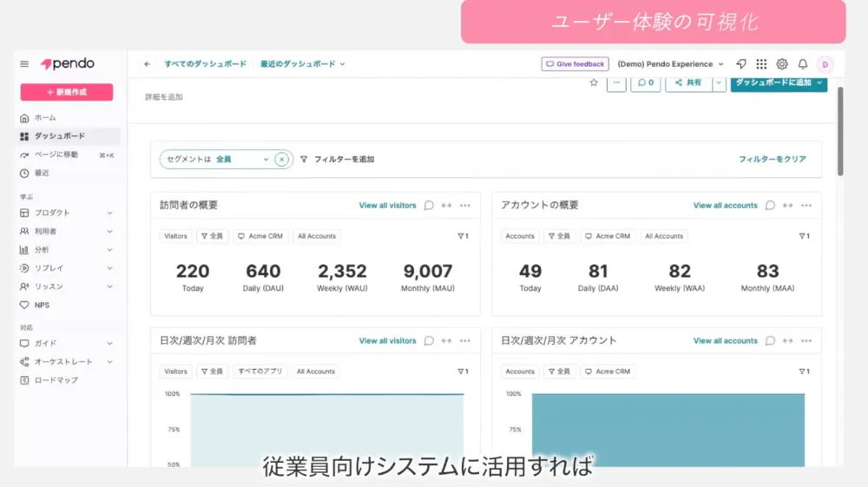Open comments on 訪問者の概要 widget
Screen dimensions: 868x487
(429, 206)
